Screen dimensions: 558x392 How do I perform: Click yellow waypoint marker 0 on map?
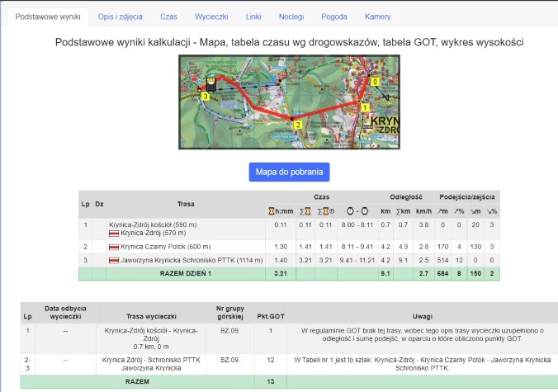click(x=375, y=82)
